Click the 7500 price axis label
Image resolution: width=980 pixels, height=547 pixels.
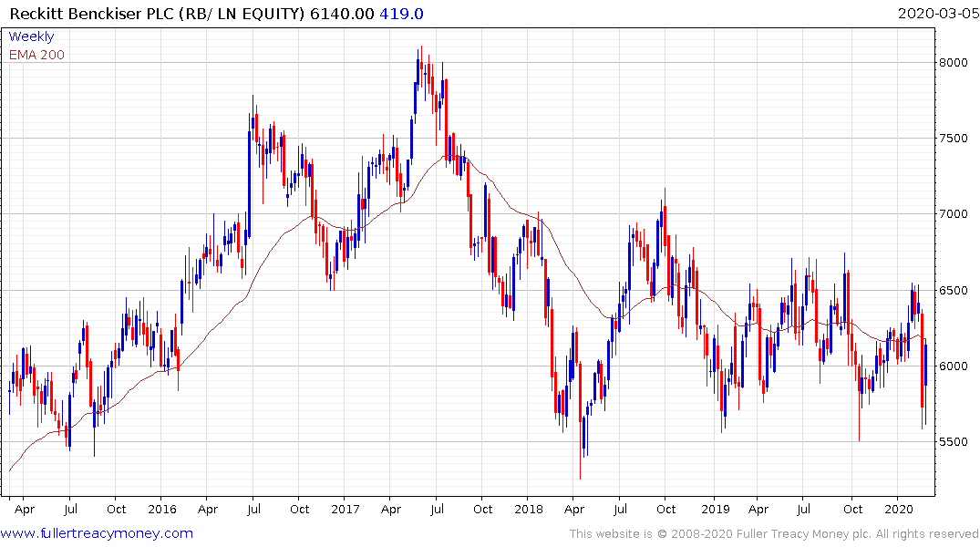pyautogui.click(x=954, y=139)
